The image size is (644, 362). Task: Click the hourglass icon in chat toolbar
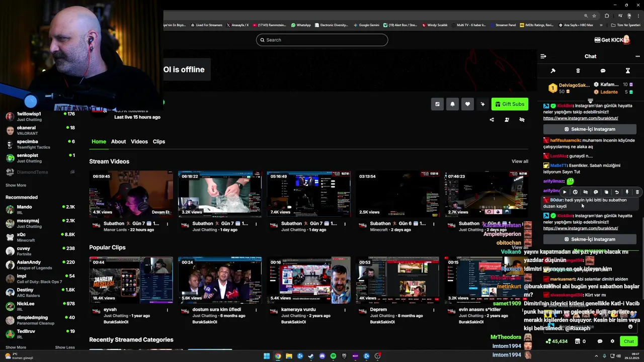[x=627, y=71]
